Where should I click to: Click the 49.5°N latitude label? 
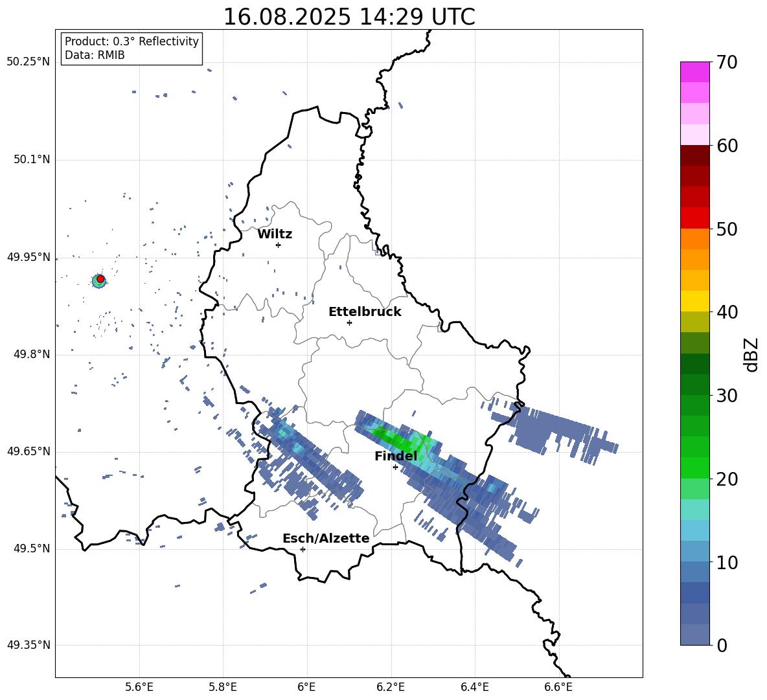(x=32, y=548)
